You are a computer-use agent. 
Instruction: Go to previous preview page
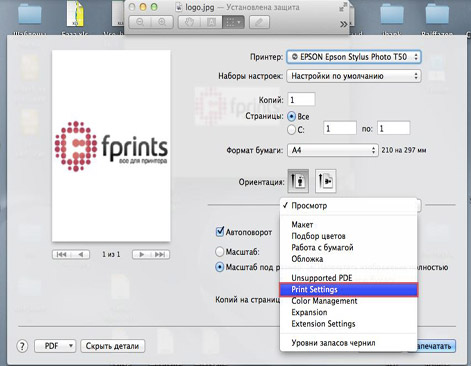pos(80,254)
